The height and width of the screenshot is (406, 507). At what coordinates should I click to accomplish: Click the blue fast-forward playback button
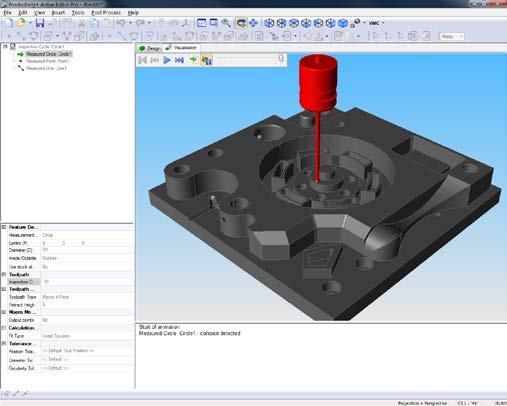pyautogui.click(x=179, y=60)
